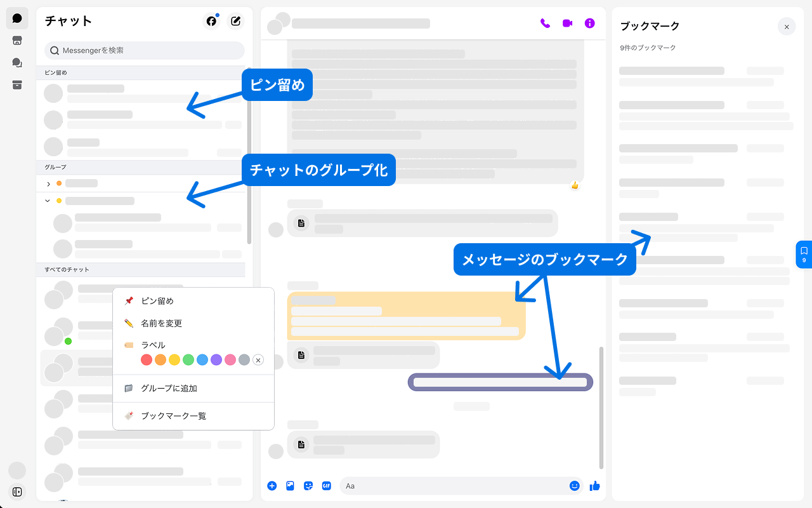The height and width of the screenshot is (508, 812).
Task: Clear the label with the x swatch
Action: pos(258,360)
